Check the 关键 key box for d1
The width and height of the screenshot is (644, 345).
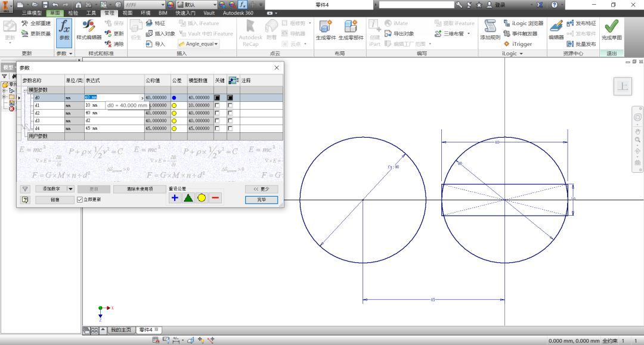click(x=217, y=105)
